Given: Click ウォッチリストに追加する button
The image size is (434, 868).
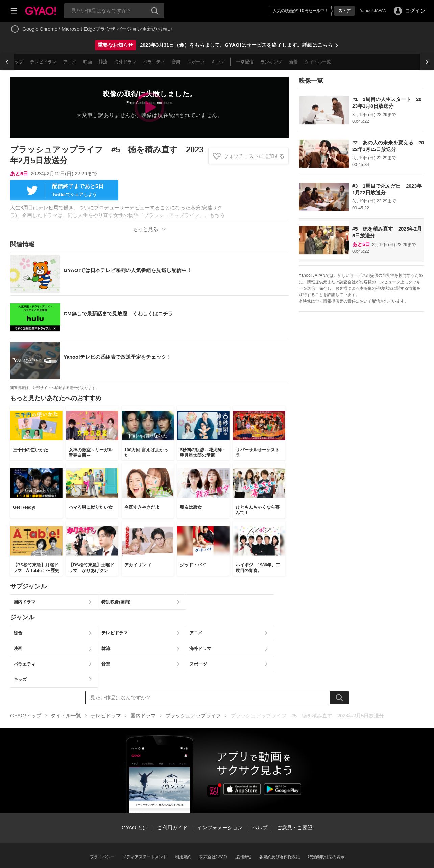Looking at the screenshot, I should point(248,156).
